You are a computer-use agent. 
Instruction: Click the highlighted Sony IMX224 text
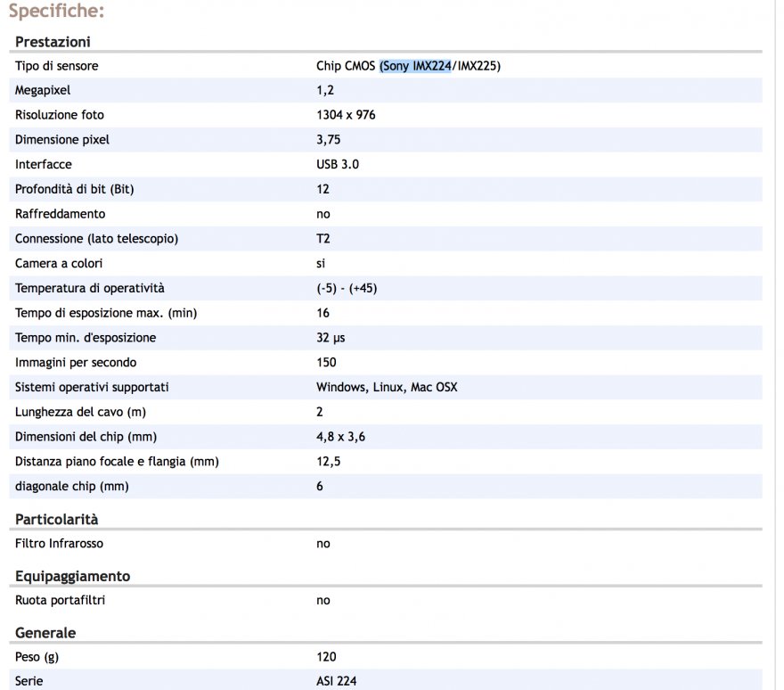point(415,66)
